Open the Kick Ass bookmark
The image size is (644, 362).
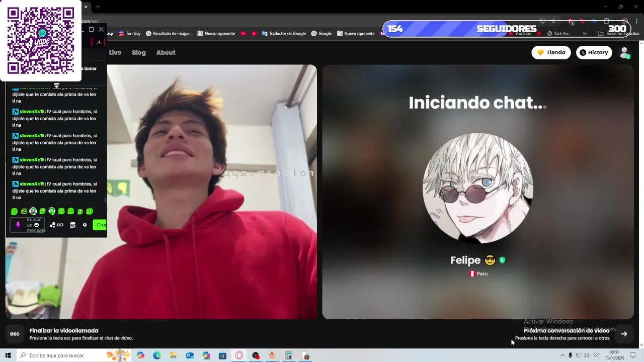point(558,34)
